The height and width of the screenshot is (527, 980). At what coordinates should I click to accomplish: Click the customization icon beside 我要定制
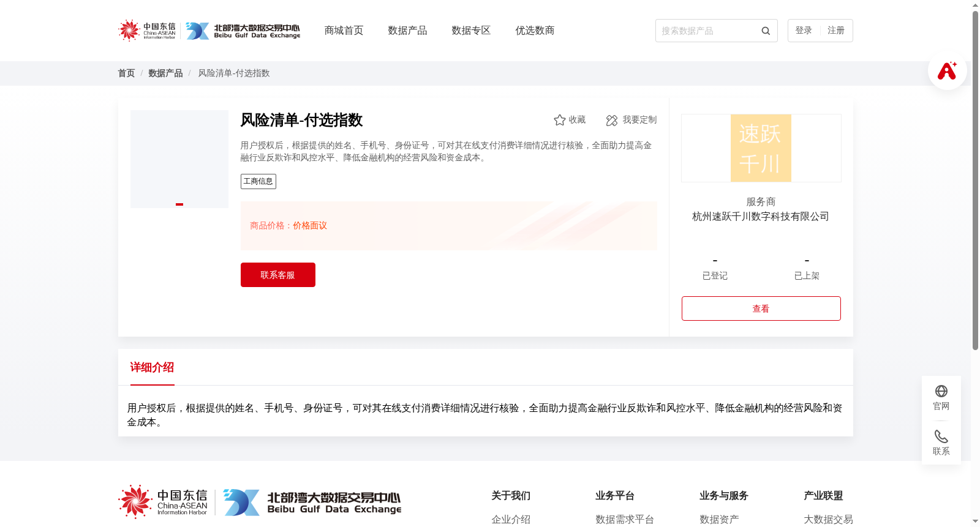(612, 120)
